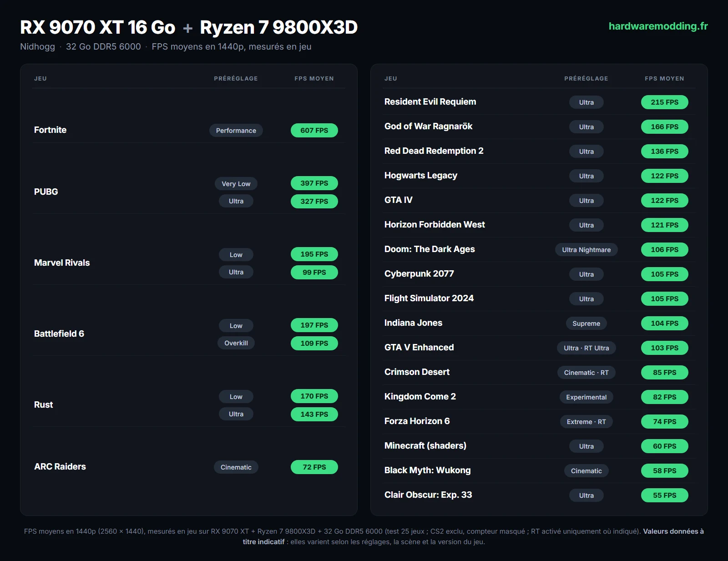Select the 215 FPS badge
The width and height of the screenshot is (728, 561).
(665, 102)
